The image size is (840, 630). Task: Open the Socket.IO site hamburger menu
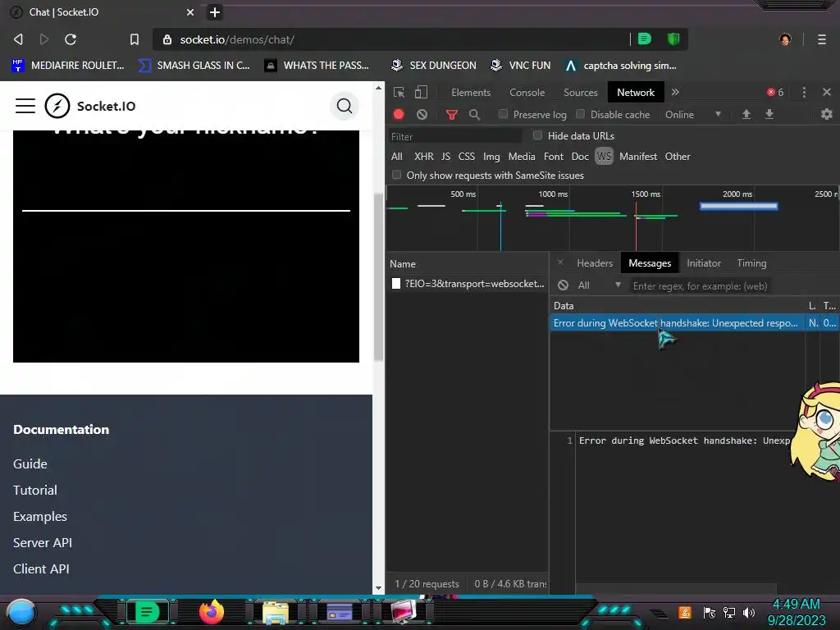(25, 106)
